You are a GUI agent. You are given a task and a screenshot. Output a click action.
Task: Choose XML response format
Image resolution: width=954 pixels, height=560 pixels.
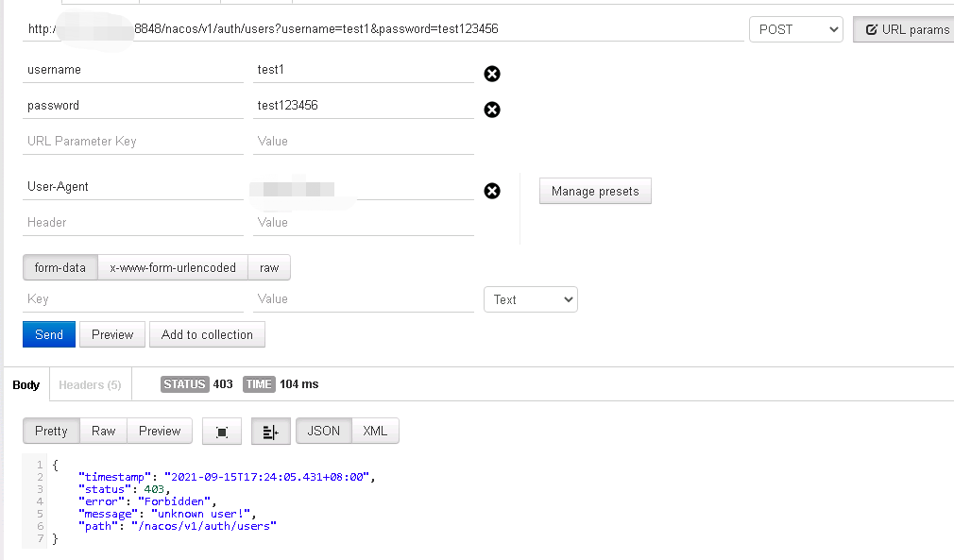(375, 432)
